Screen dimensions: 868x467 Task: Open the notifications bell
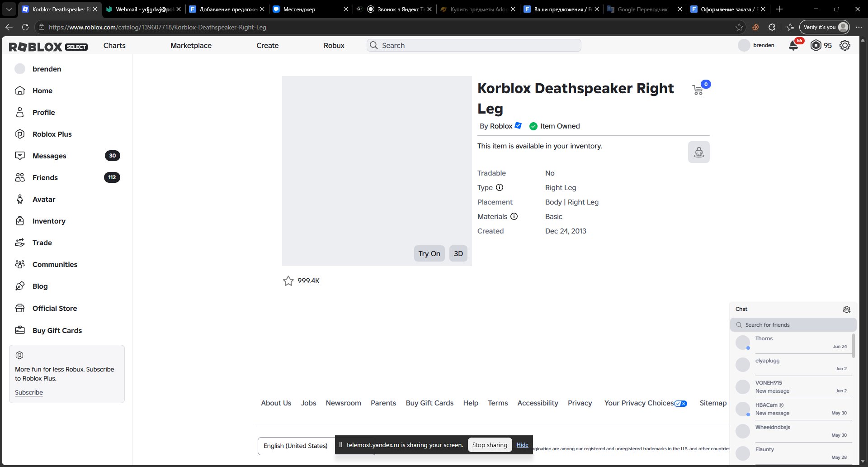(x=793, y=45)
